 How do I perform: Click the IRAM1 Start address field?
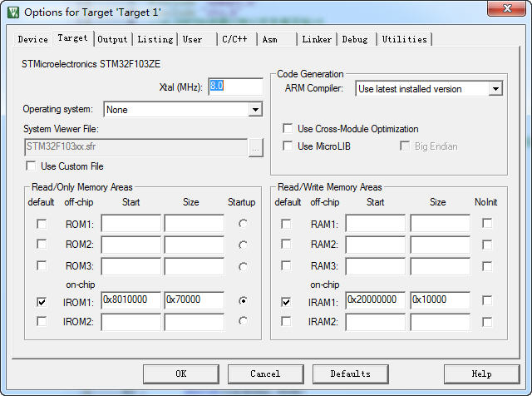tap(375, 300)
